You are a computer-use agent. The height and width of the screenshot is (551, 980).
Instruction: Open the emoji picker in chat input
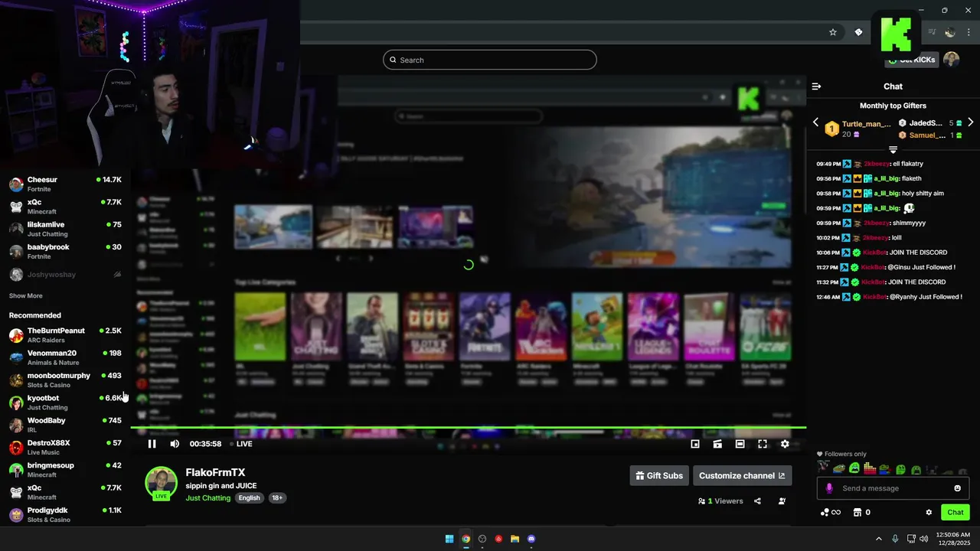click(958, 488)
